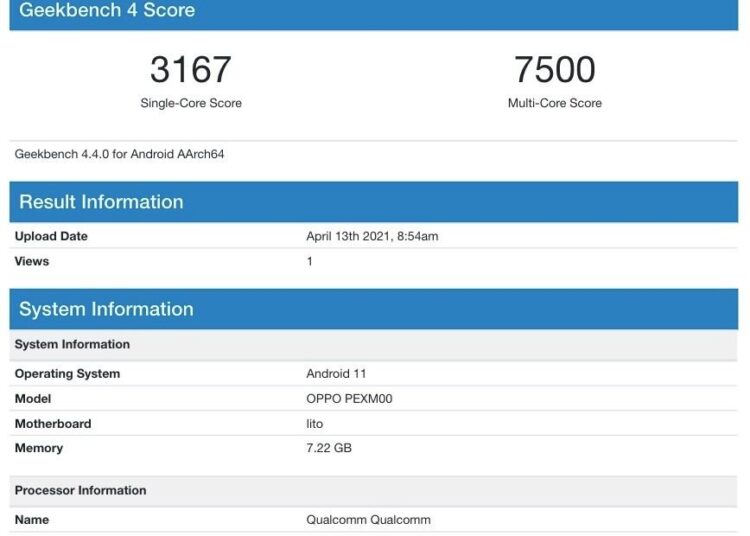
Task: Click the Upload Date label
Action: click(51, 236)
